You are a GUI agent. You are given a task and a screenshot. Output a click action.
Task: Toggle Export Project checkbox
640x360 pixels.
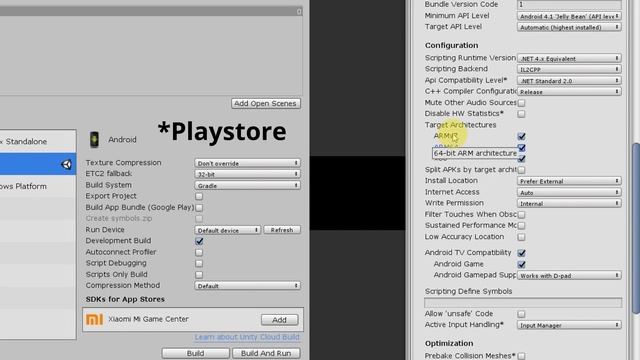199,196
